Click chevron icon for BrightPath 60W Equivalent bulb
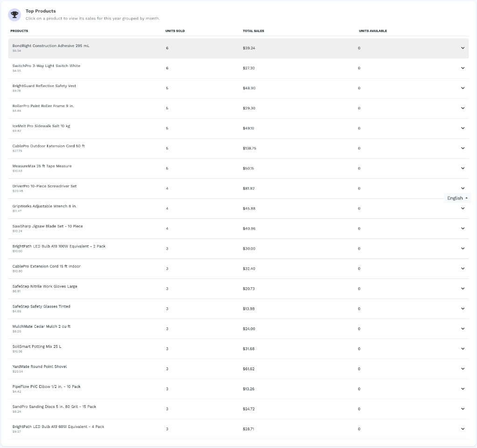The height and width of the screenshot is (448, 477). 463,429
